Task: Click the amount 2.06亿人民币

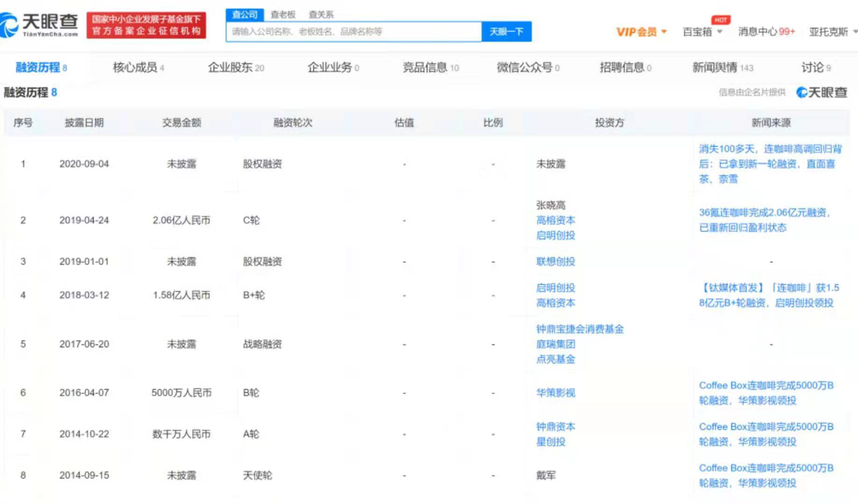Action: point(181,221)
